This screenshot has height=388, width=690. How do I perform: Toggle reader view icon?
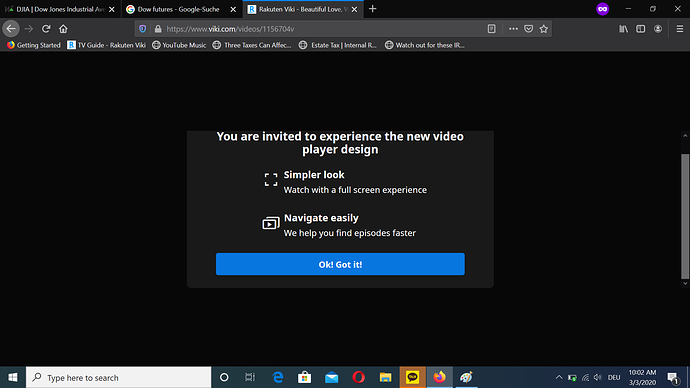(x=492, y=29)
